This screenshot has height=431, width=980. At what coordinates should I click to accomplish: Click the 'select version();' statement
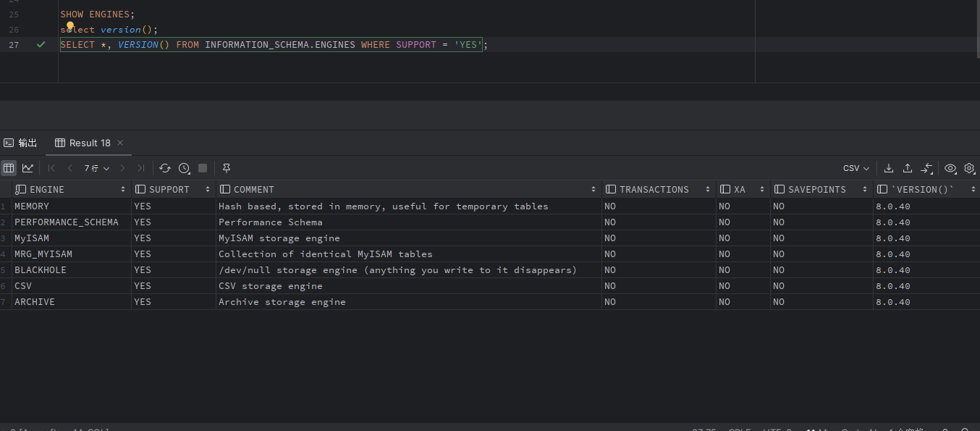click(x=109, y=30)
